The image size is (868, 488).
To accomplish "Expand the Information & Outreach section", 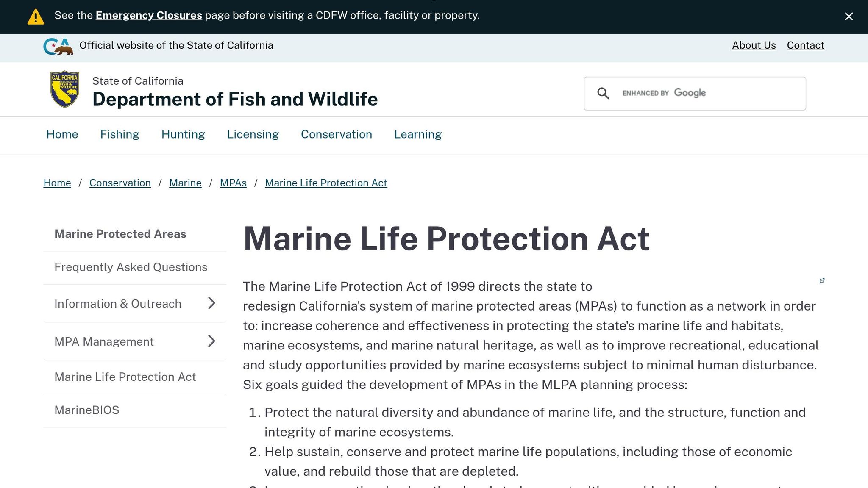I will coord(211,304).
